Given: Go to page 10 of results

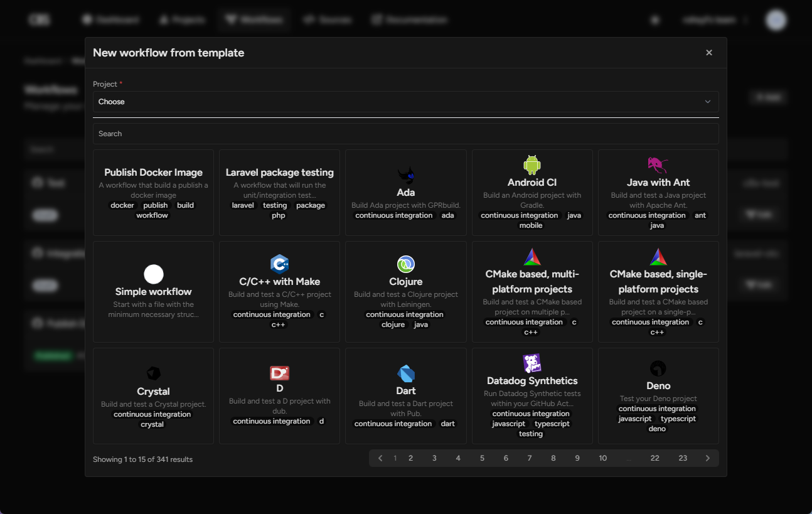Looking at the screenshot, I should pyautogui.click(x=602, y=458).
